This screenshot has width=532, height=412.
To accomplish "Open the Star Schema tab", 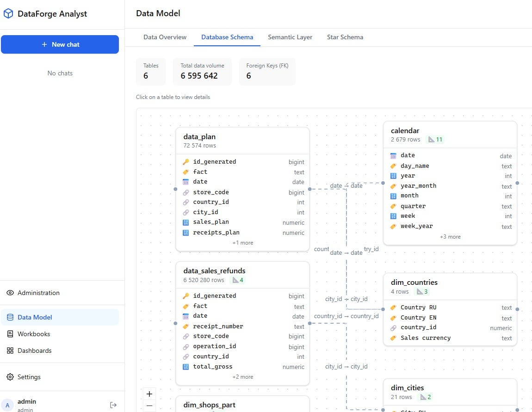I will [345, 37].
